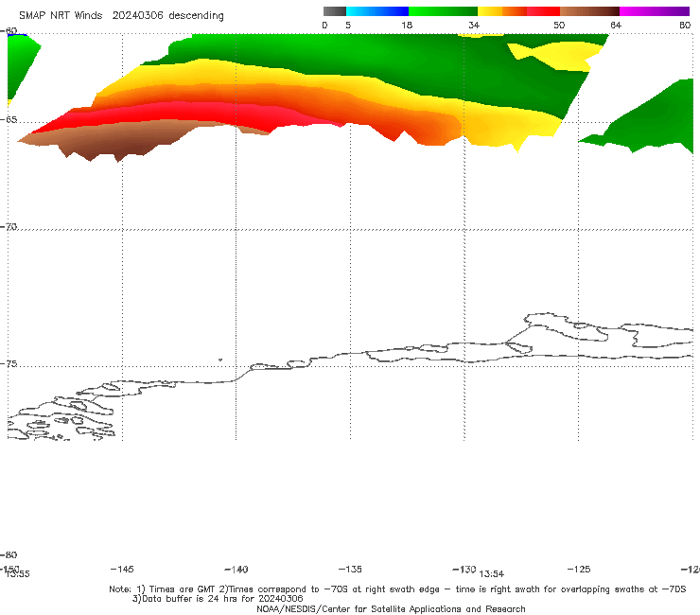Click the yellow-orange segment of the color bar
Image resolution: width=700 pixels, height=615 pixels.
click(502, 11)
